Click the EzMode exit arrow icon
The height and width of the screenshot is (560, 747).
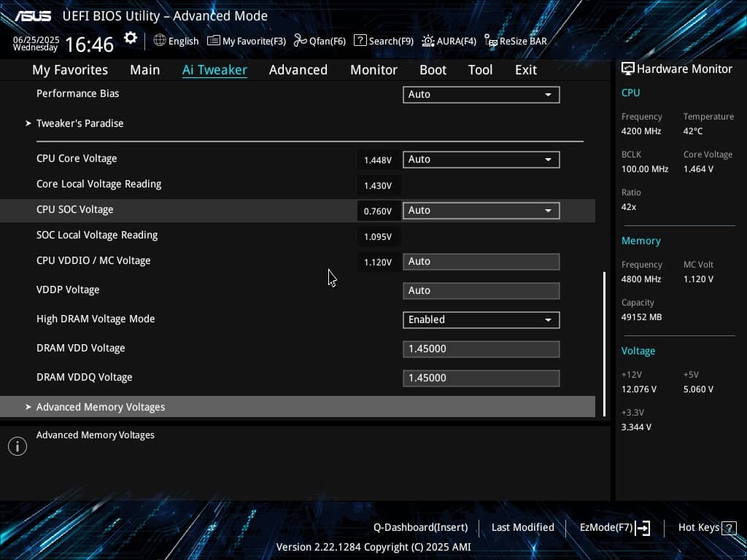(x=643, y=528)
